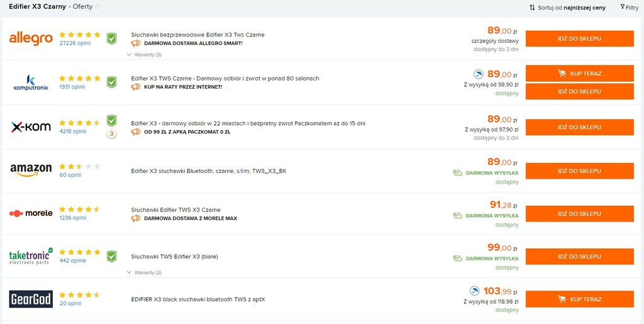Screen dimensions: 644x324
Task: Open the 4218 opinii reviews link
Action: click(x=73, y=131)
